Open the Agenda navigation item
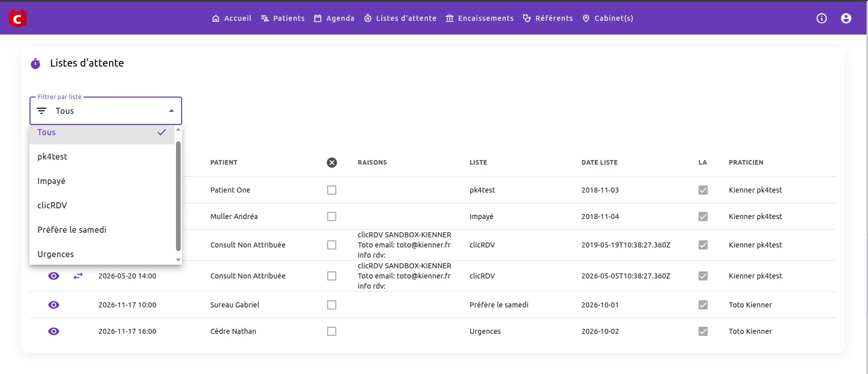This screenshot has height=374, width=868. (x=334, y=18)
